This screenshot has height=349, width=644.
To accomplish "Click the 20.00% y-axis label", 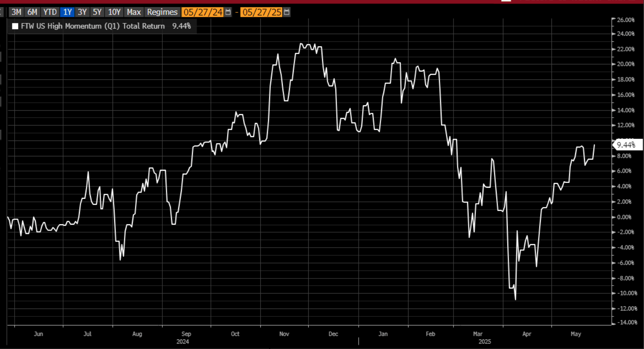I will pyautogui.click(x=626, y=64).
